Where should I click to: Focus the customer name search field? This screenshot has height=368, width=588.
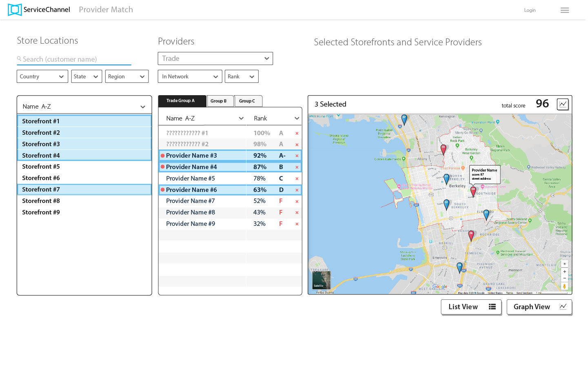[74, 59]
